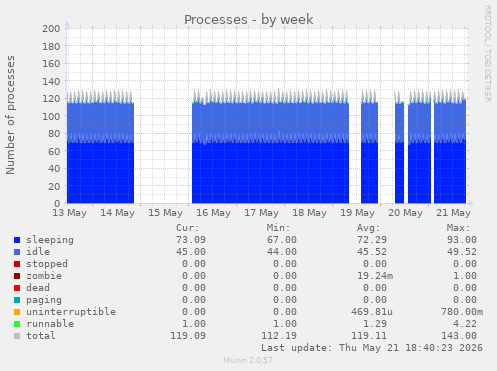Image resolution: width=497 pixels, height=371 pixels.
Task: Select the 'uninterruptible' legend label
Action: pyautogui.click(x=71, y=312)
